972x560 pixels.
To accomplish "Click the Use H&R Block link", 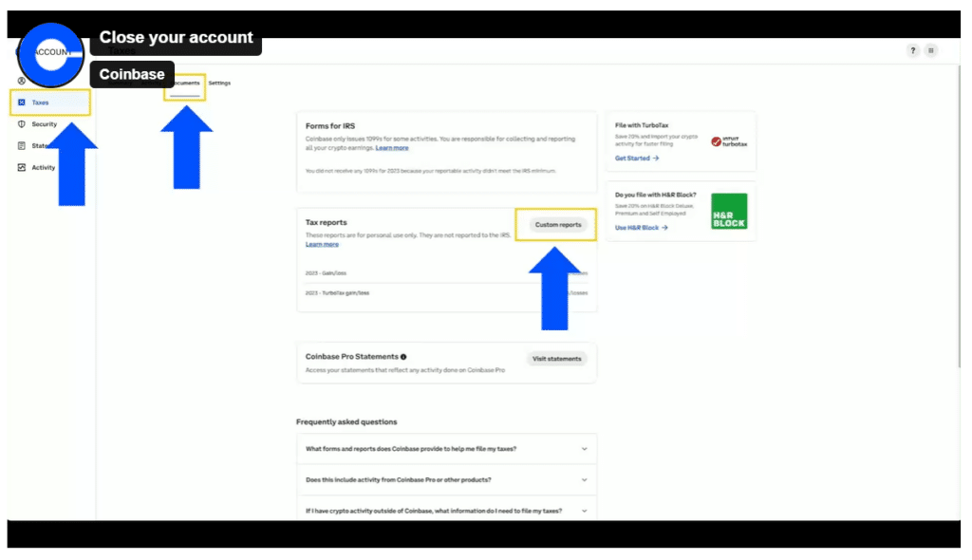I will (641, 228).
